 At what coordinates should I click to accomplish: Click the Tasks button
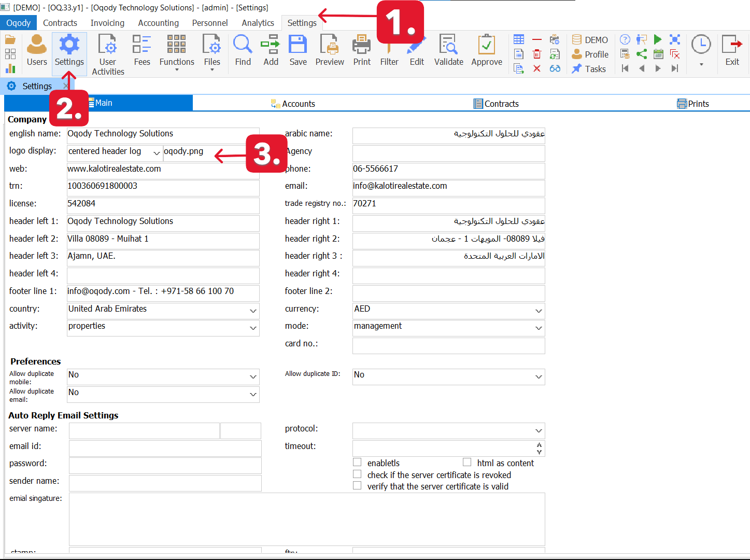[589, 69]
